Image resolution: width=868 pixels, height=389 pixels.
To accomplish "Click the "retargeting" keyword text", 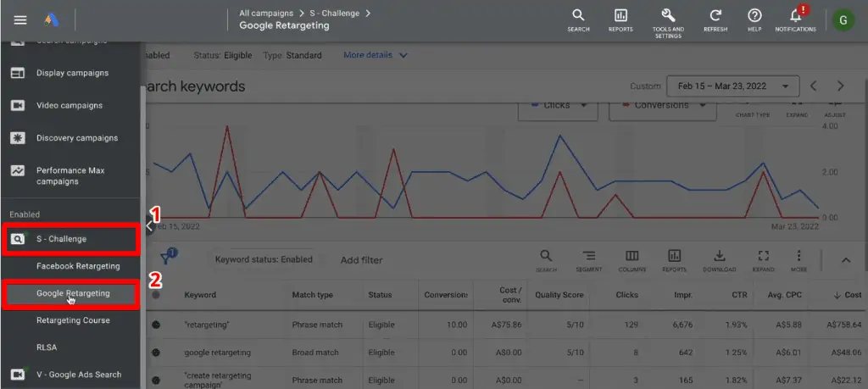I will [205, 325].
